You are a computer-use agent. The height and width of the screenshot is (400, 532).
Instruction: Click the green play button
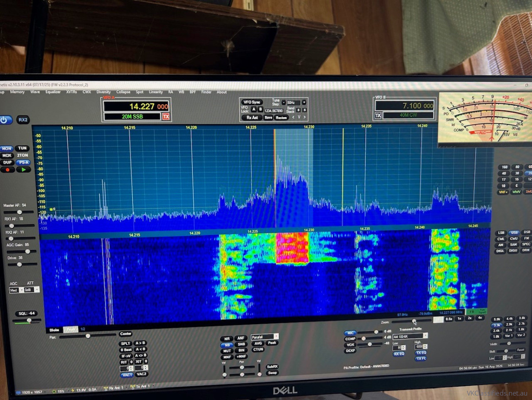pos(23,169)
